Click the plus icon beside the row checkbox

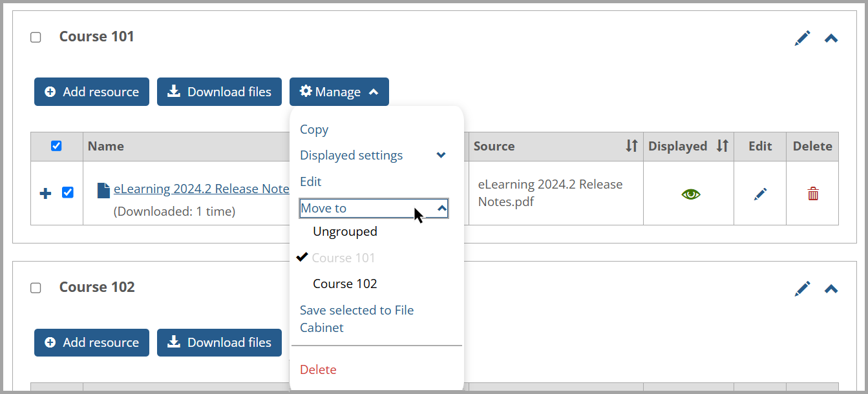coord(45,192)
